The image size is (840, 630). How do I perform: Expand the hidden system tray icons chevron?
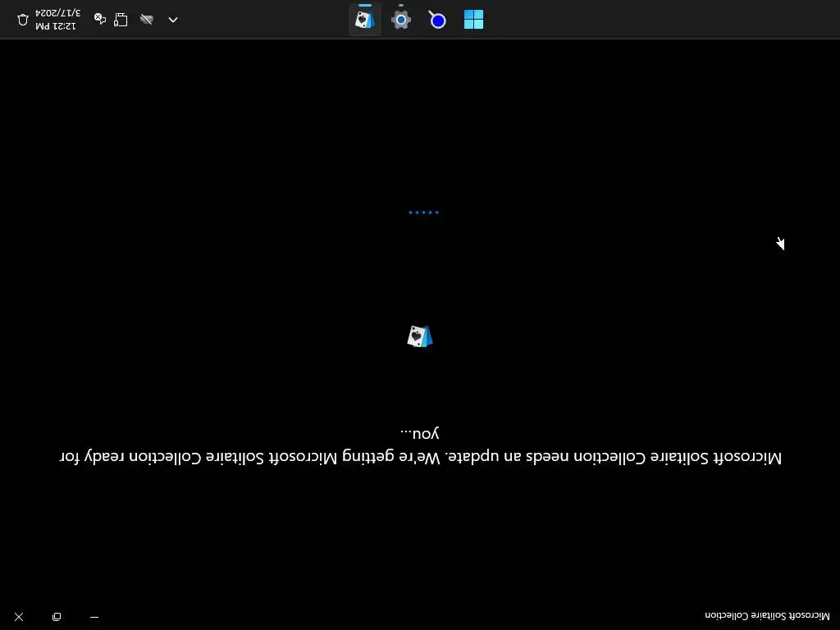point(172,20)
